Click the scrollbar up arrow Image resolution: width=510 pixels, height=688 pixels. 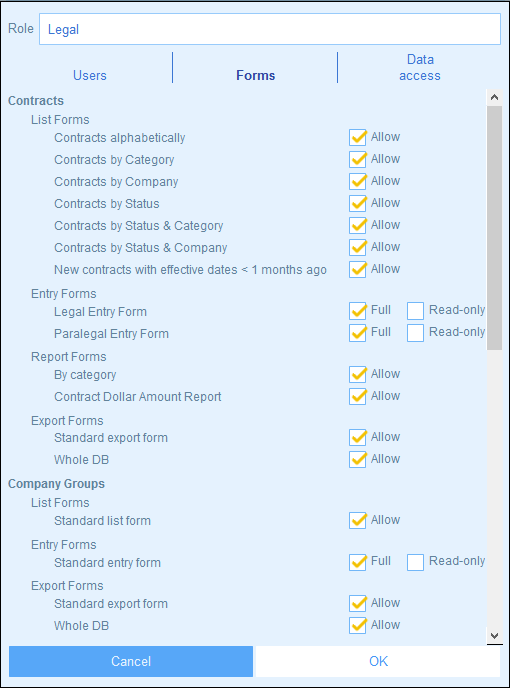(x=495, y=97)
